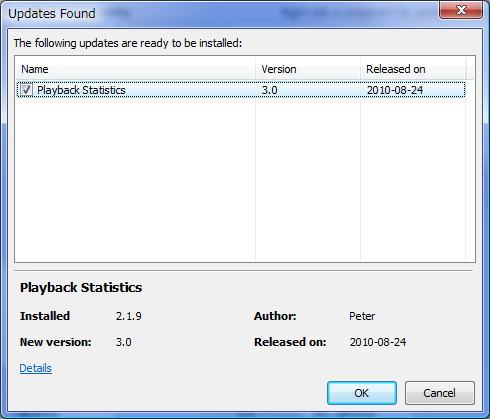Click the installed version value 2.1.9
The image size is (490, 419).
[x=129, y=316]
